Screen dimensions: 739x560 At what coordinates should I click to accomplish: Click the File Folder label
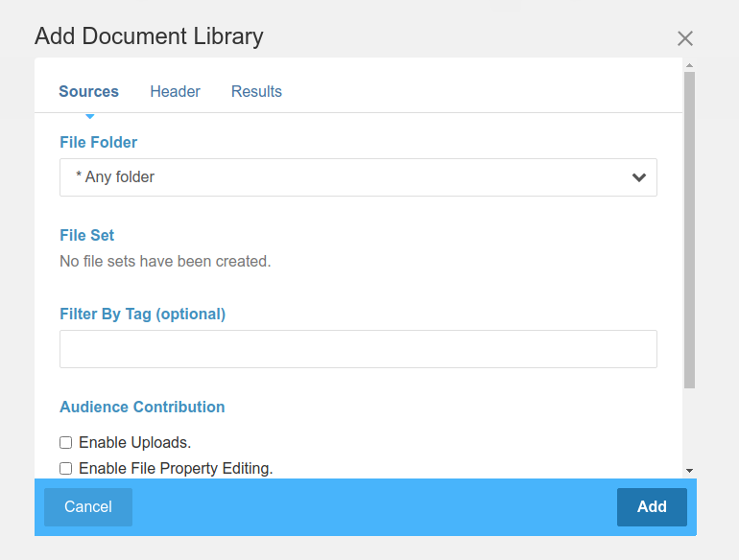pyautogui.click(x=99, y=142)
